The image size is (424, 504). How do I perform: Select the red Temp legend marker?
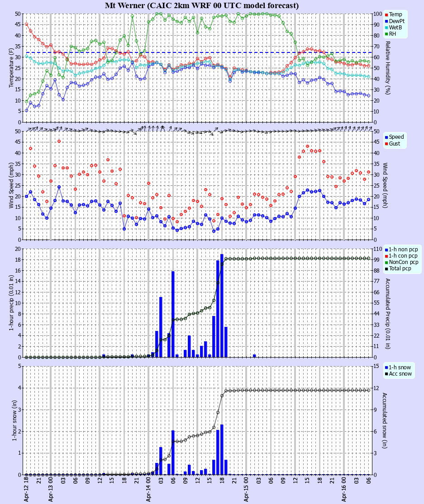point(386,14)
